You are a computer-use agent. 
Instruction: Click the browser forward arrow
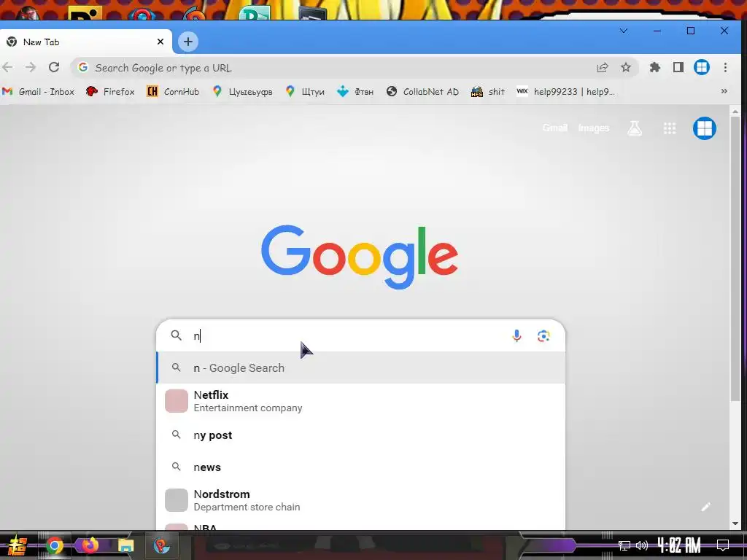point(31,68)
